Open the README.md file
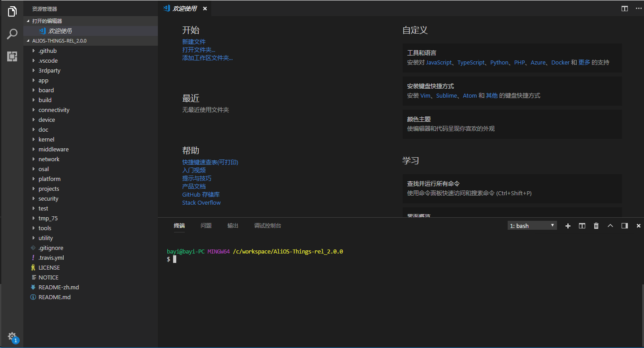 pos(91,297)
